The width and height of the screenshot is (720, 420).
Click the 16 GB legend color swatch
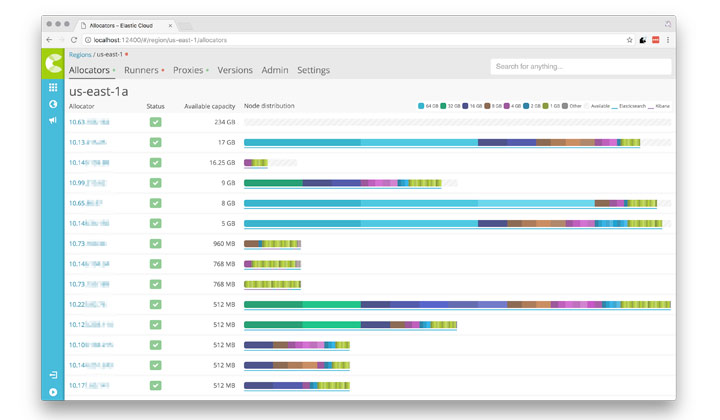465,106
